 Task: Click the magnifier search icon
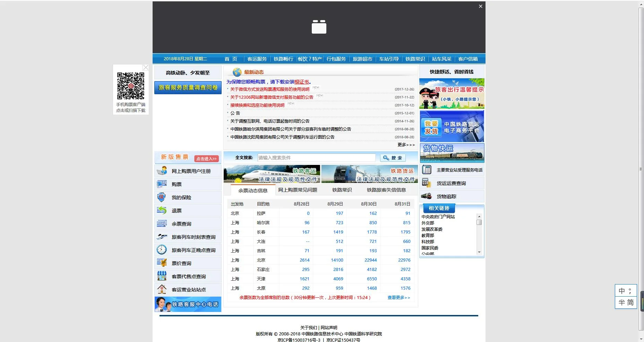tap(386, 158)
